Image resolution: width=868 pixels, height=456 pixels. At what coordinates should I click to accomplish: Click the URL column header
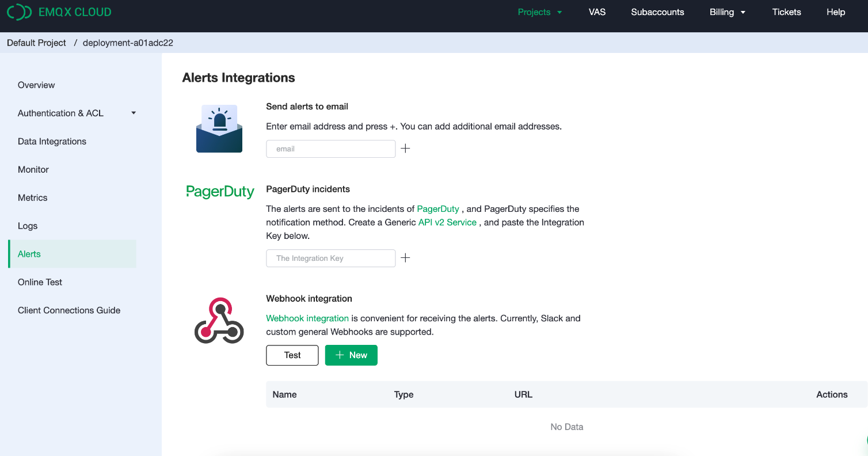(x=523, y=394)
